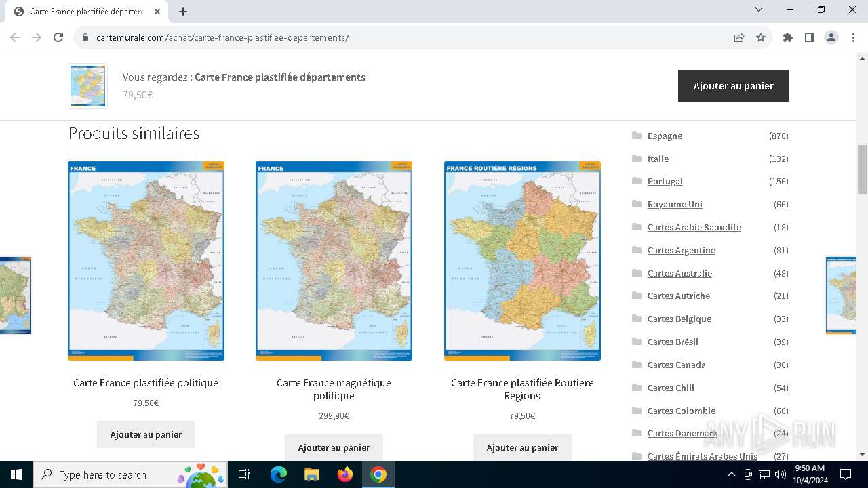The image size is (868, 488).
Task: Open the Cartes Chili category
Action: pos(671,388)
